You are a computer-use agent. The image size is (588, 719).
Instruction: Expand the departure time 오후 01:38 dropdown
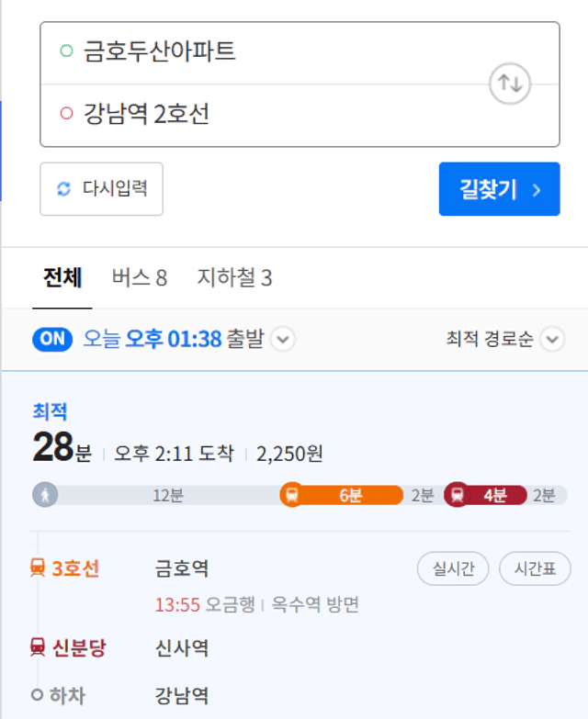coord(283,340)
